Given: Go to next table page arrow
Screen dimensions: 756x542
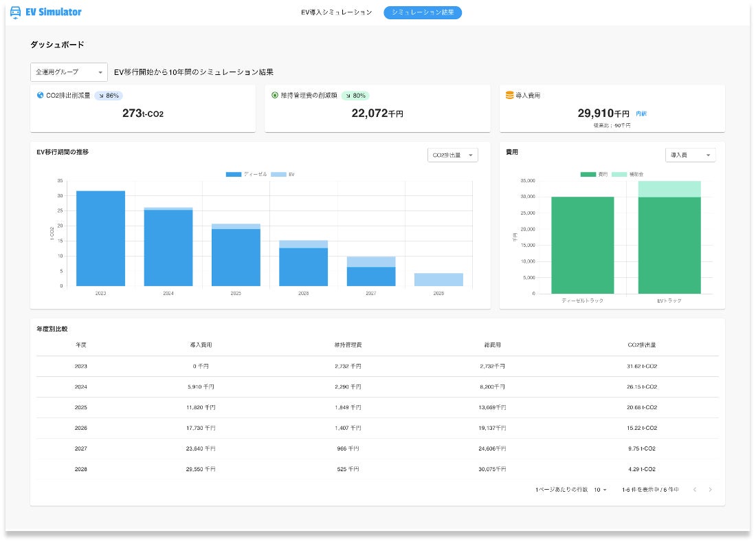Looking at the screenshot, I should click(x=710, y=490).
